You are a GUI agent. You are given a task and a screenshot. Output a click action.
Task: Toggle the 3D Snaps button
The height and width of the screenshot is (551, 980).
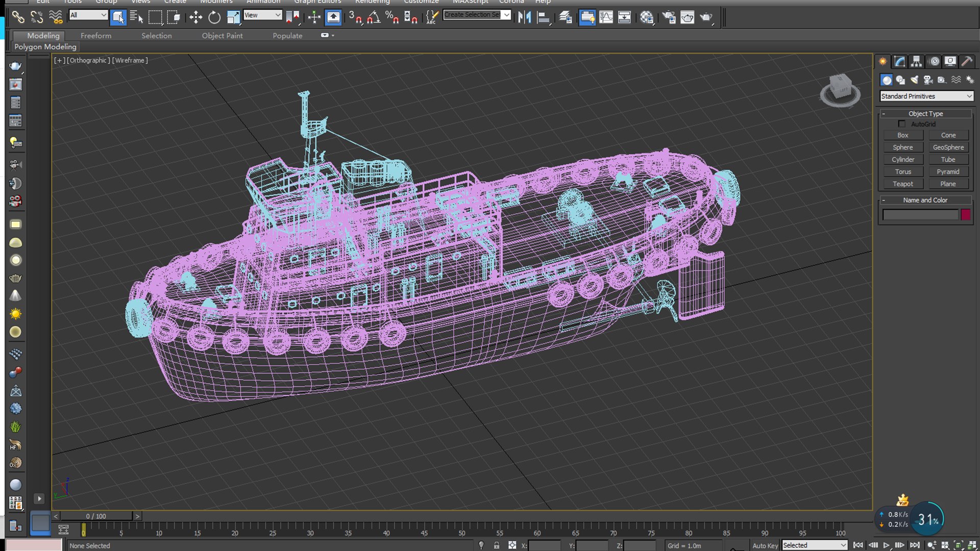[355, 17]
